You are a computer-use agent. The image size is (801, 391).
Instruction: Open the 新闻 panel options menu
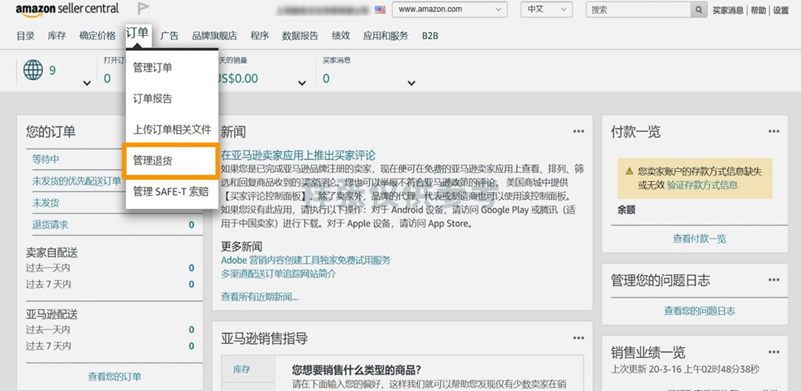coord(578,131)
